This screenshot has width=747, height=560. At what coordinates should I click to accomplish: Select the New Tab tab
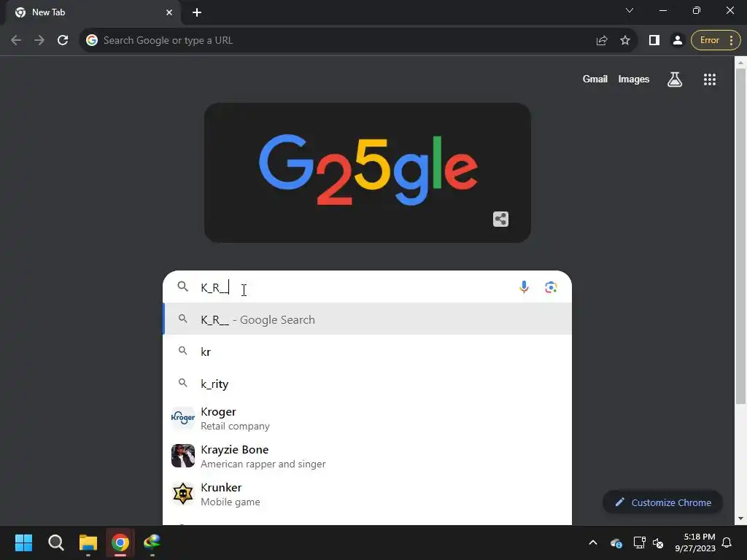(x=93, y=12)
